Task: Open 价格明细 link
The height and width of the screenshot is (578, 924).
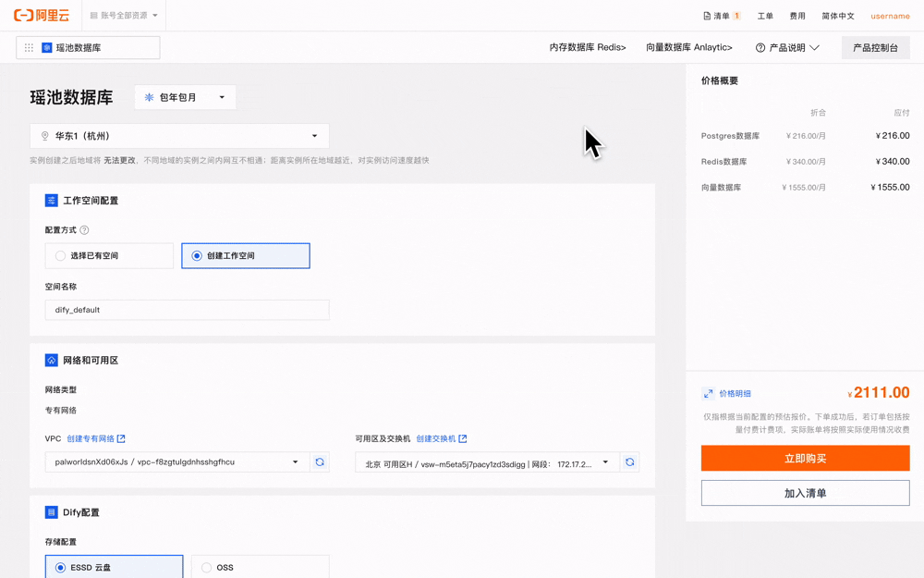Action: (735, 393)
